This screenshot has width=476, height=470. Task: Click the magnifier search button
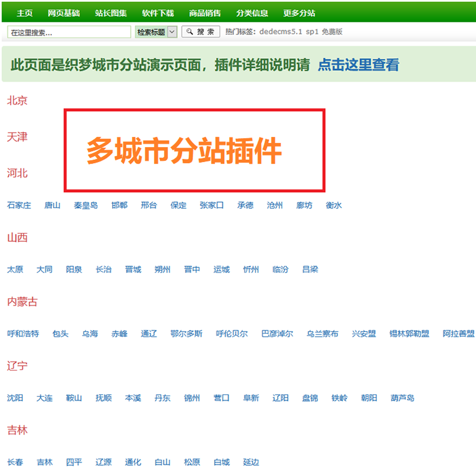pyautogui.click(x=200, y=32)
